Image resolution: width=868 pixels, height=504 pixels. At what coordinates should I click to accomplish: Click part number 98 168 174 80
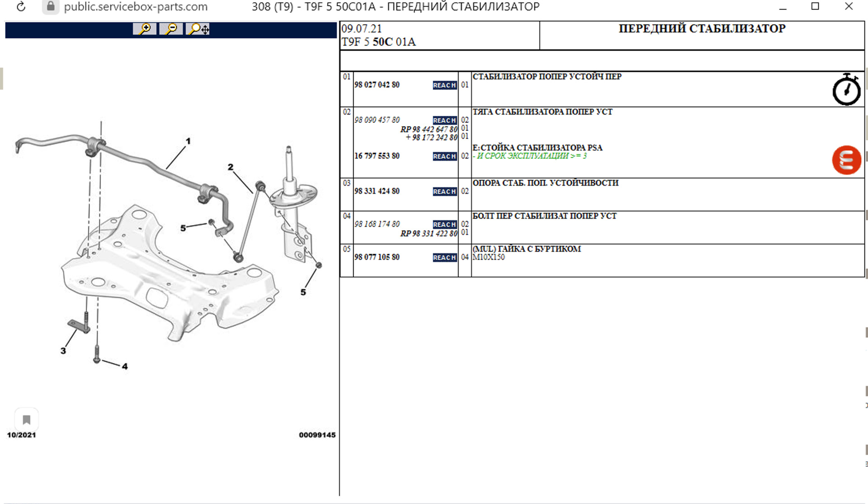pos(377,224)
